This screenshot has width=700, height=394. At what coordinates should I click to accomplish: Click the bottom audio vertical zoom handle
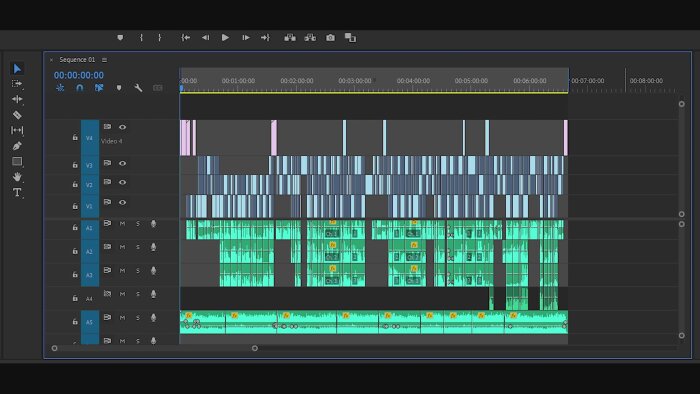pos(682,336)
